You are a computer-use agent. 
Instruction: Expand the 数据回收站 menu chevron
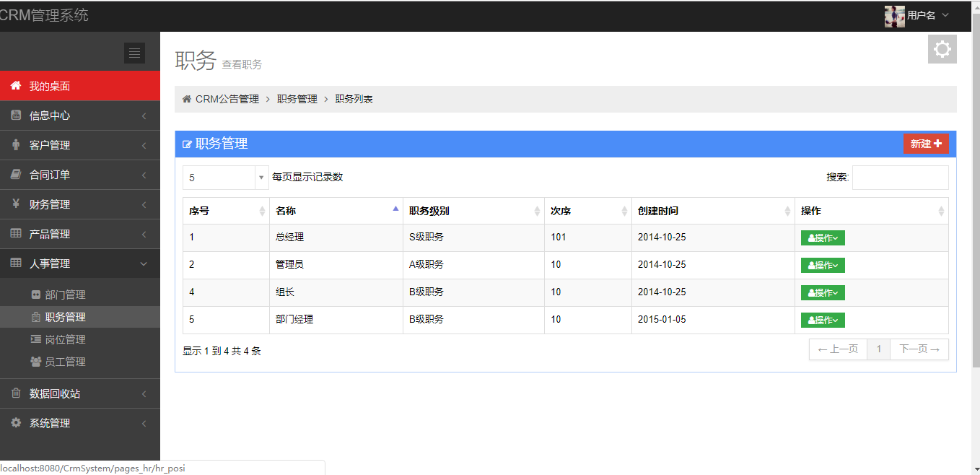pyautogui.click(x=144, y=394)
